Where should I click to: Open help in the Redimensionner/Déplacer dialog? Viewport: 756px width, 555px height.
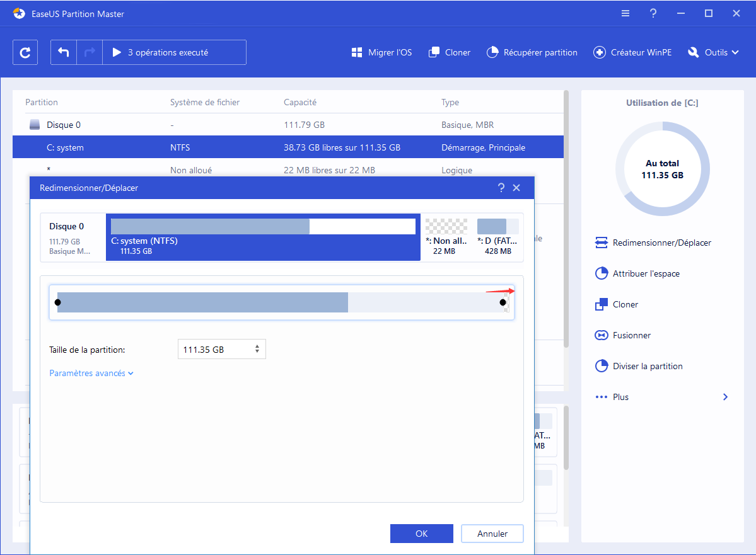click(x=501, y=188)
